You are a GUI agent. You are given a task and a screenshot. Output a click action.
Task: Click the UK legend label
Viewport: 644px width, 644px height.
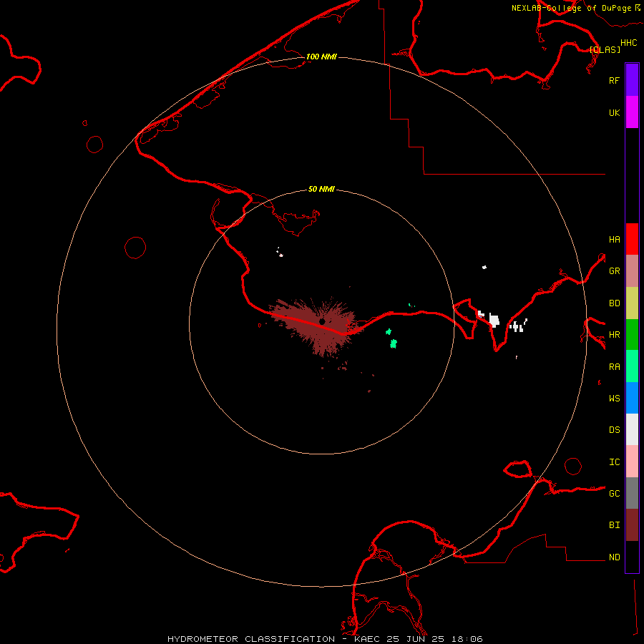click(615, 112)
